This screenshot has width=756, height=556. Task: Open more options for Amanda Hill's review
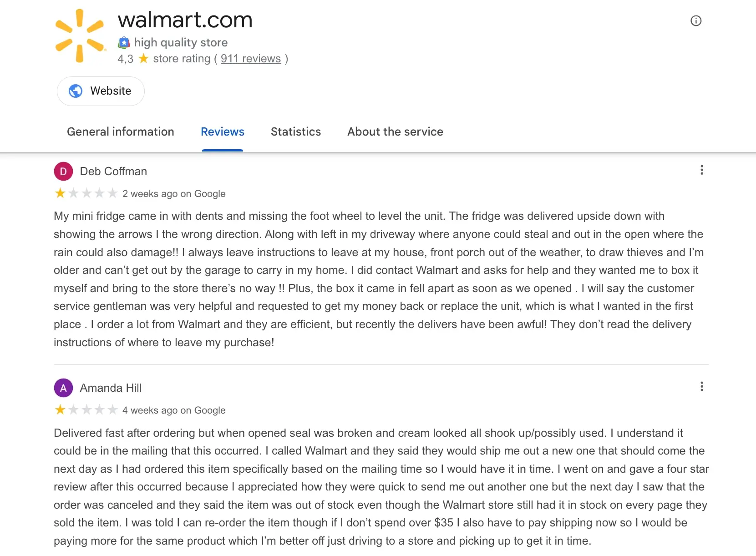pos(702,387)
